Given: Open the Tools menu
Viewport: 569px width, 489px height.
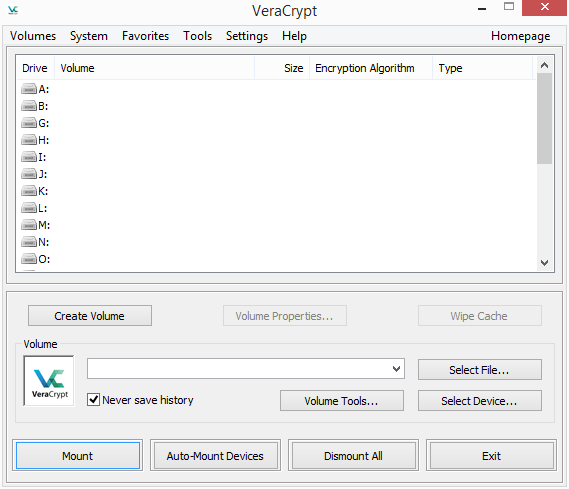Looking at the screenshot, I should (197, 36).
